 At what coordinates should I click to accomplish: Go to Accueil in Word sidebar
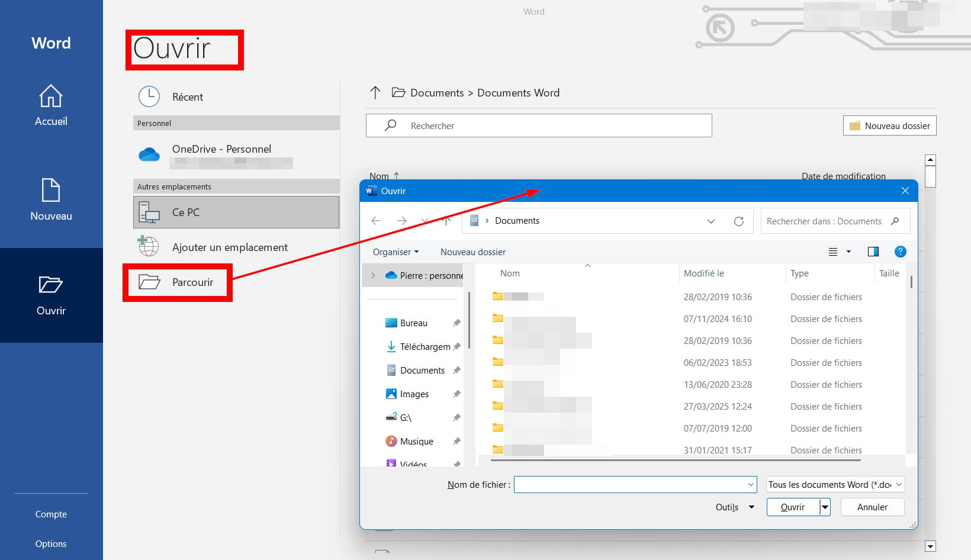(51, 105)
